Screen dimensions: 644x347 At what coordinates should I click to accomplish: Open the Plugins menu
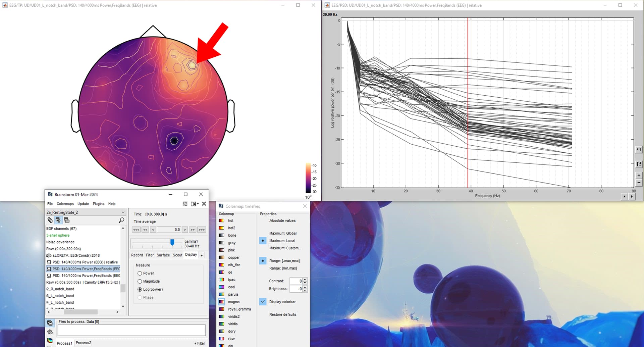click(x=99, y=204)
